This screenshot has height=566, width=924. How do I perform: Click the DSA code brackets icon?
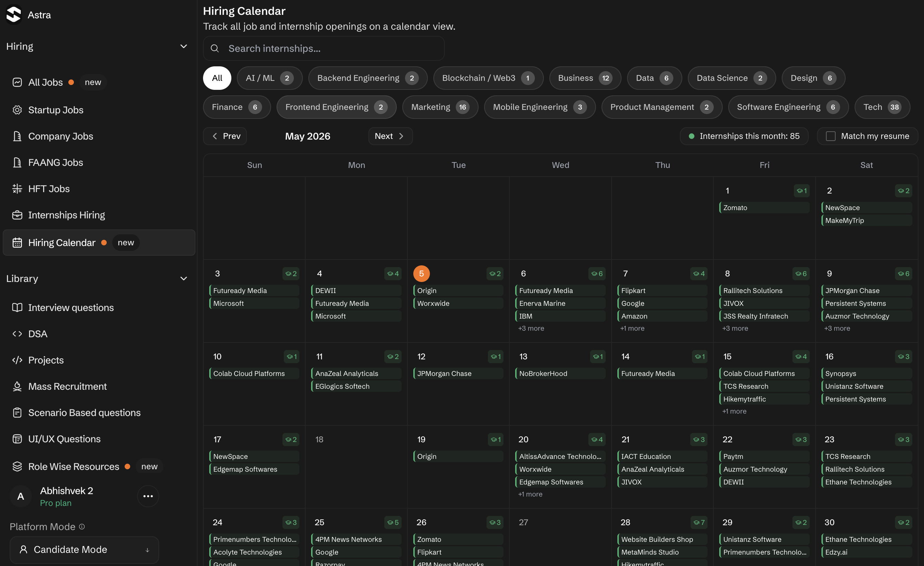[x=17, y=334]
